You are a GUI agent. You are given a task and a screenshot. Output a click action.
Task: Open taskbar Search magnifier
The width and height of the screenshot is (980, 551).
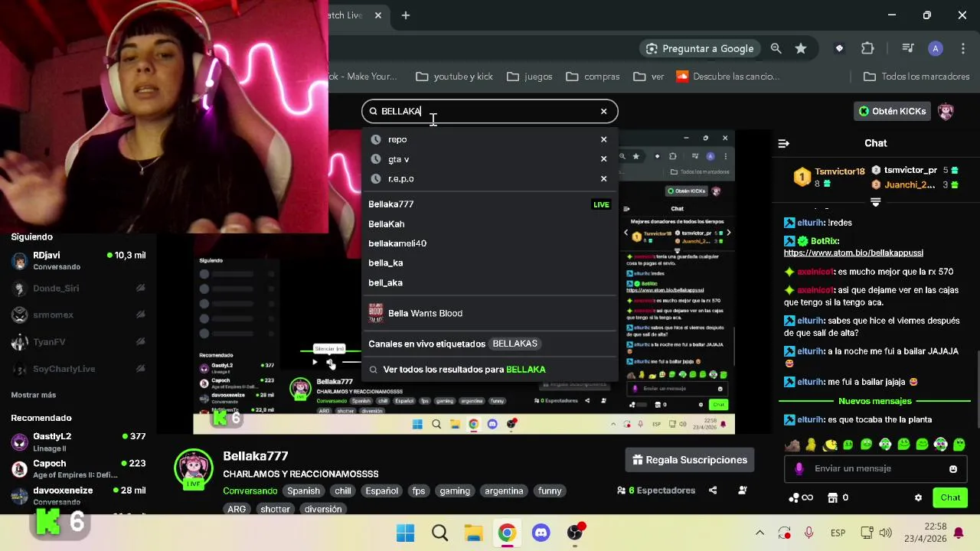439,533
